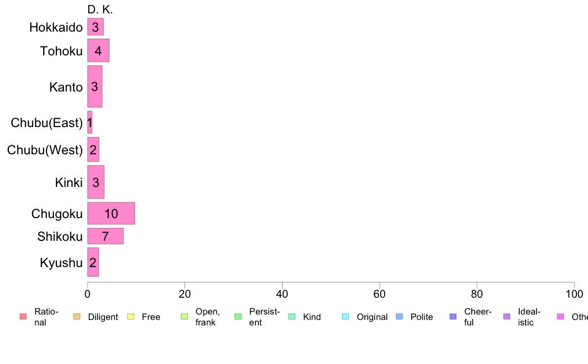Select the Idealistic legend swatch
The height and width of the screenshot is (364, 588).
pos(507,317)
